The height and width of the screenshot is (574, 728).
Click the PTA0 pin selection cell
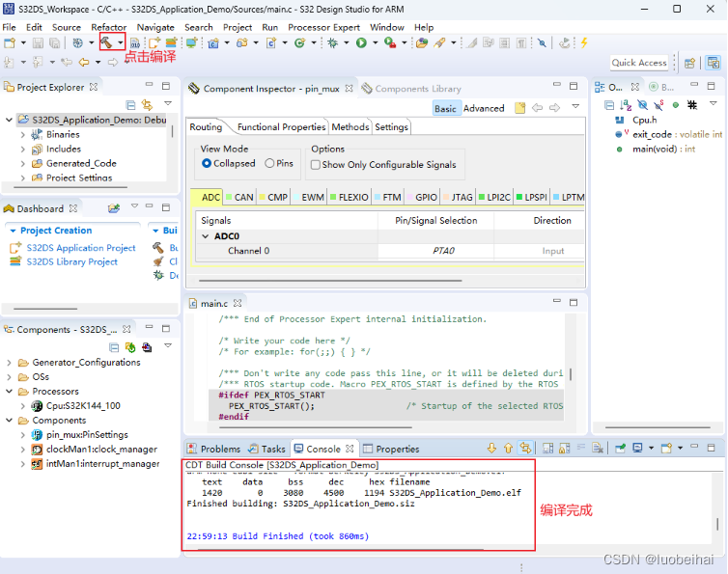pos(435,251)
